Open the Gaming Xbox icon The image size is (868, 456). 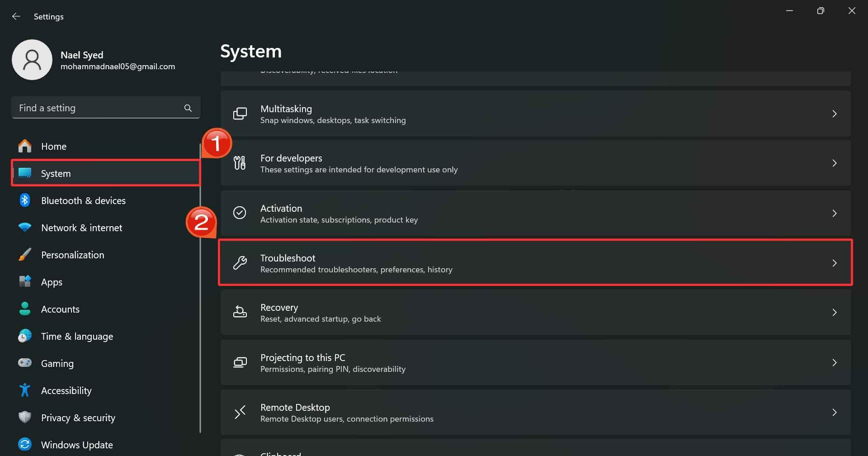(x=25, y=363)
